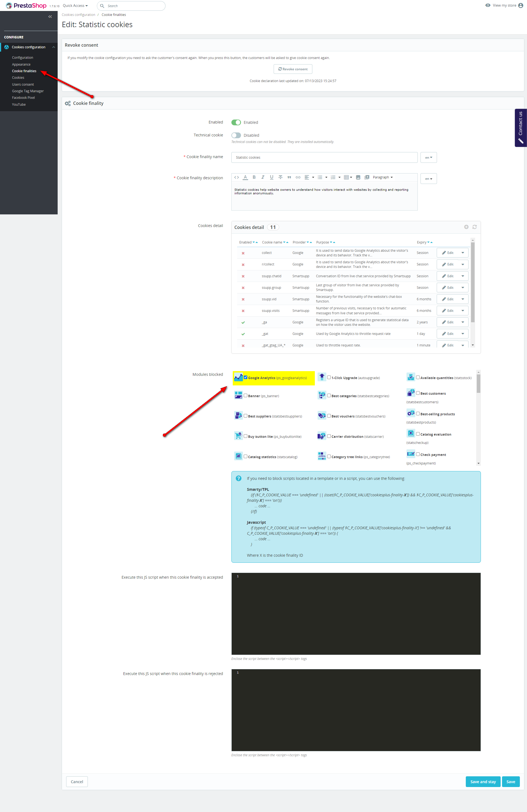Screen dimensions: 527x812
Task: Open the Appearance sidebar item
Action: point(21,65)
